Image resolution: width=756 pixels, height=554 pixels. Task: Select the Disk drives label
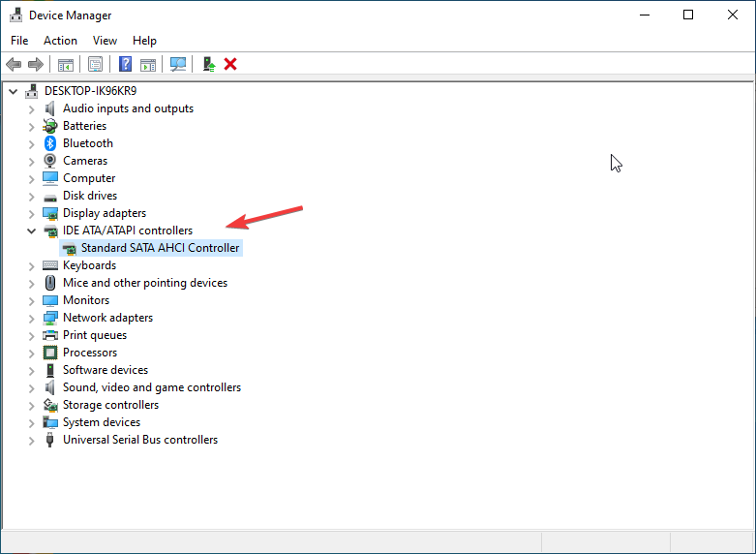click(x=90, y=196)
